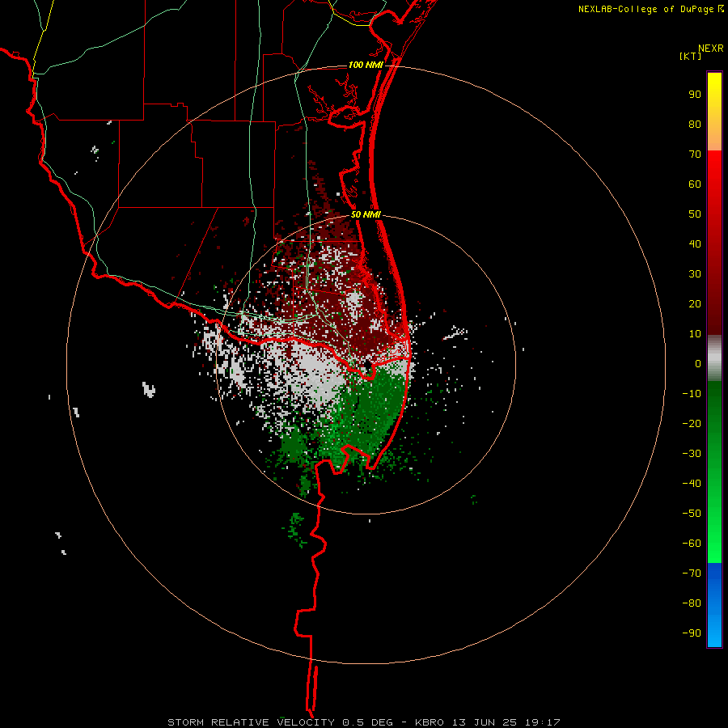The image size is (728, 728).
Task: Click the gray zero-velocity colorbar segment
Action: pos(714,358)
